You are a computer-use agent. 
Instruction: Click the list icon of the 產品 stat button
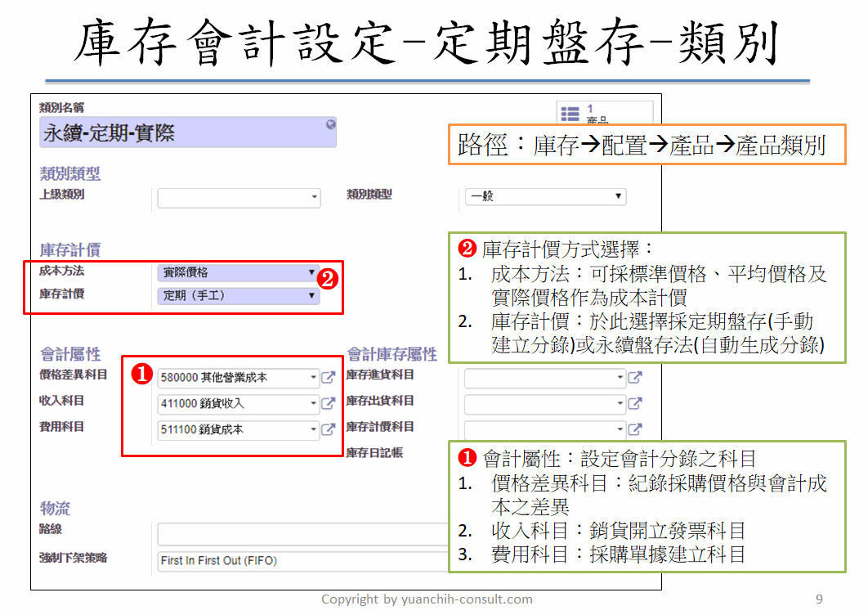[x=570, y=114]
